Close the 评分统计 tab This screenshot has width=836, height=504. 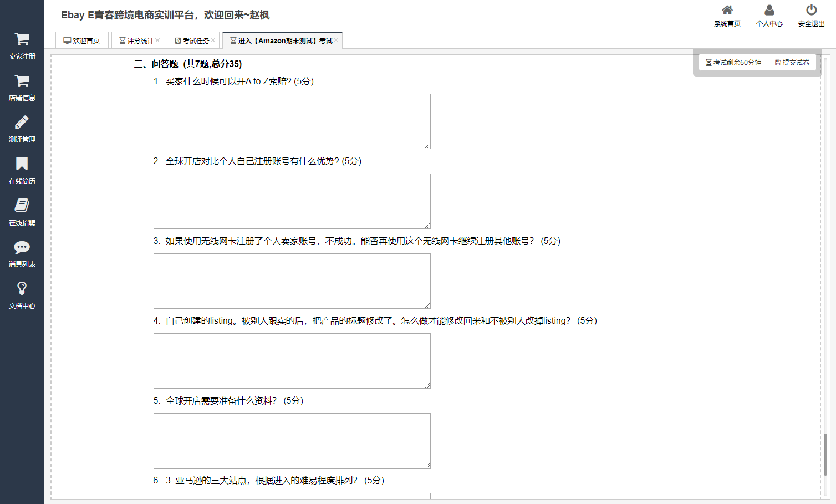(157, 40)
